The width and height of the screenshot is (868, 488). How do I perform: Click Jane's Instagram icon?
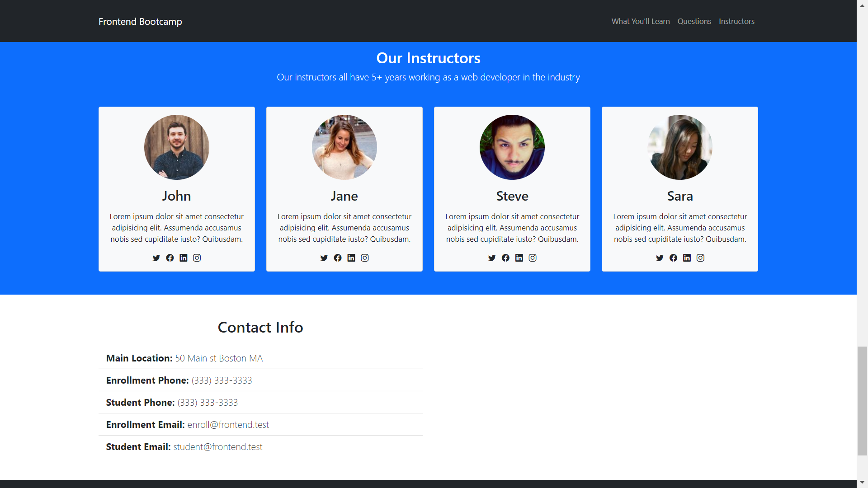click(x=365, y=258)
